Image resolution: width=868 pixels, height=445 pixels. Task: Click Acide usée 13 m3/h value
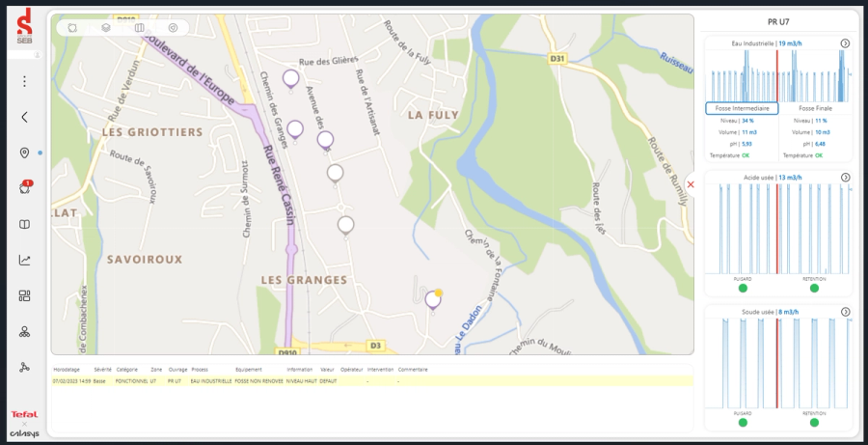790,178
